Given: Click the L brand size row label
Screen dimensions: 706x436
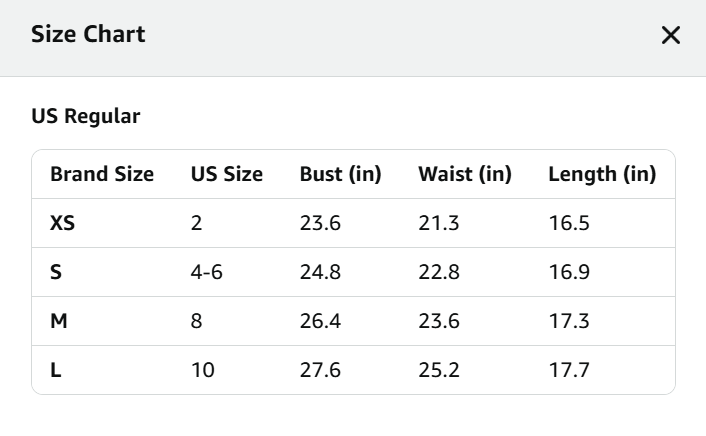Looking at the screenshot, I should tap(56, 370).
